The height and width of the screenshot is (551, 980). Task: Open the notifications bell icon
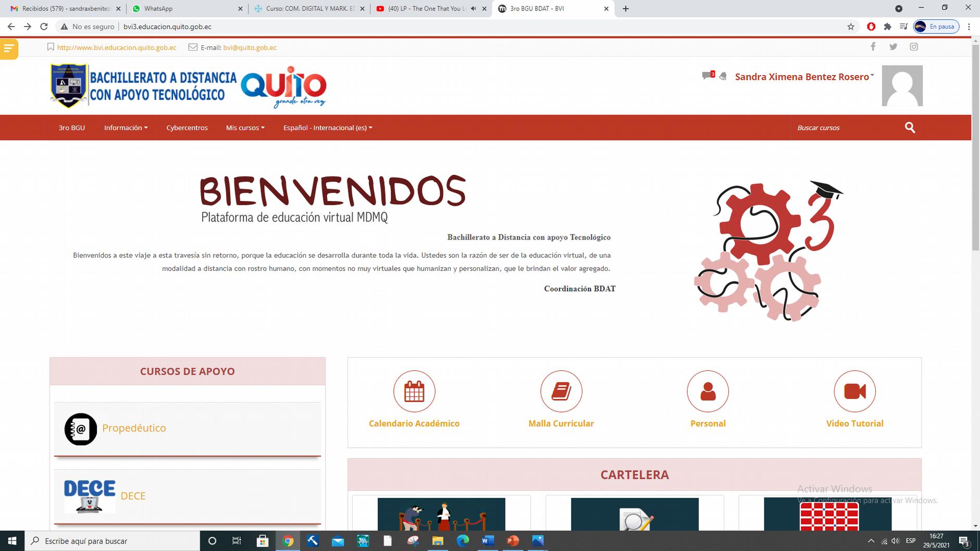(723, 77)
